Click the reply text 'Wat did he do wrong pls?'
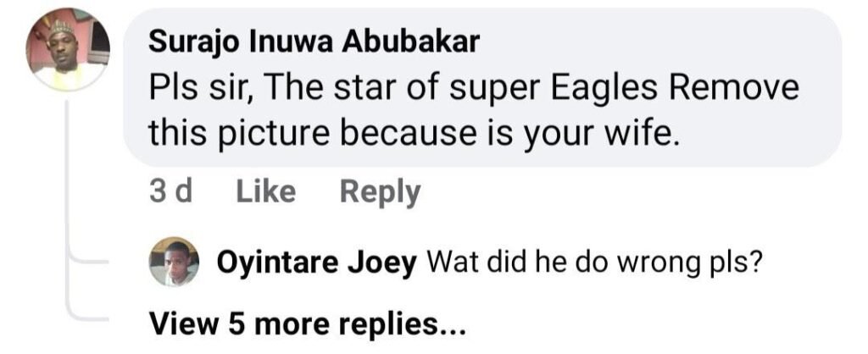The image size is (868, 354). (x=591, y=263)
